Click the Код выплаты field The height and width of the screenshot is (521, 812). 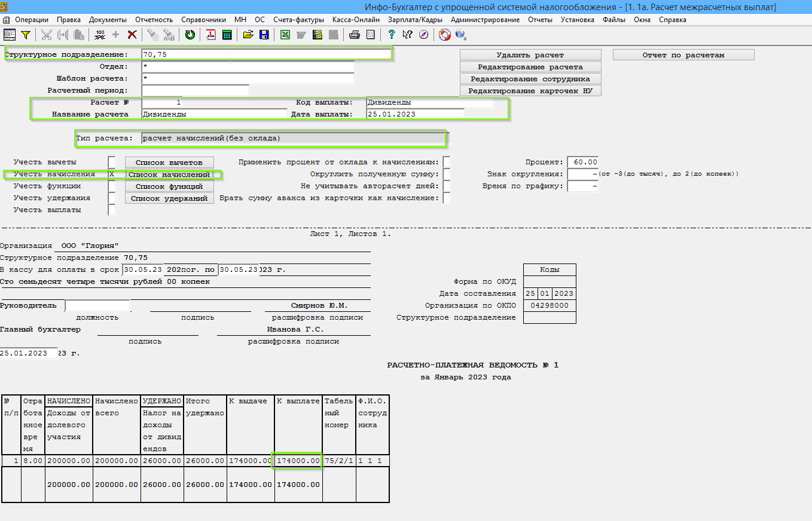pyautogui.click(x=429, y=102)
